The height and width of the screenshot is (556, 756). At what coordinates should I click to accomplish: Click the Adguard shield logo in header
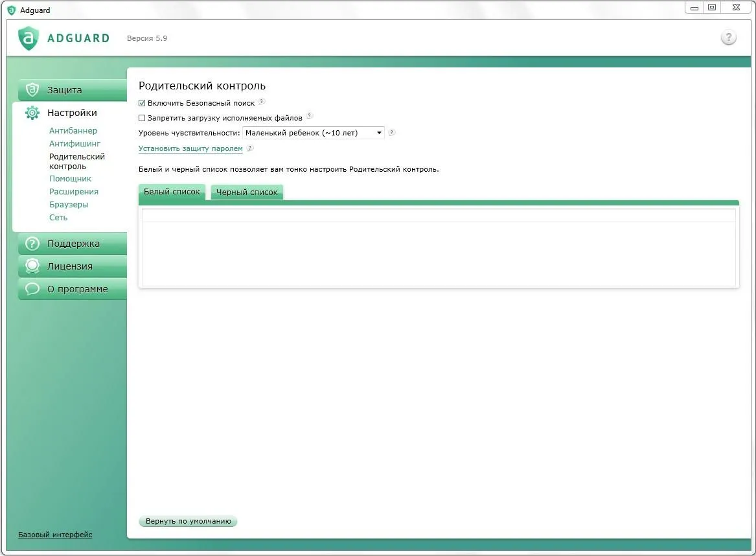[29, 38]
